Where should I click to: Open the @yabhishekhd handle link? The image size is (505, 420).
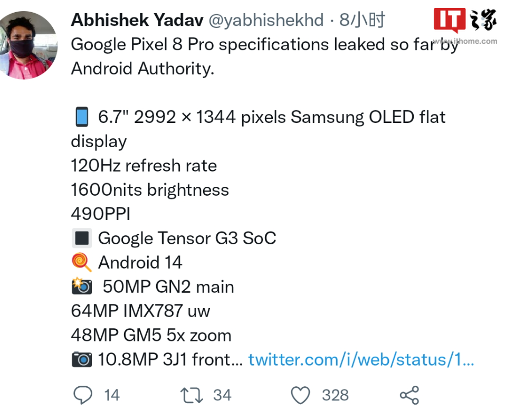point(266,21)
